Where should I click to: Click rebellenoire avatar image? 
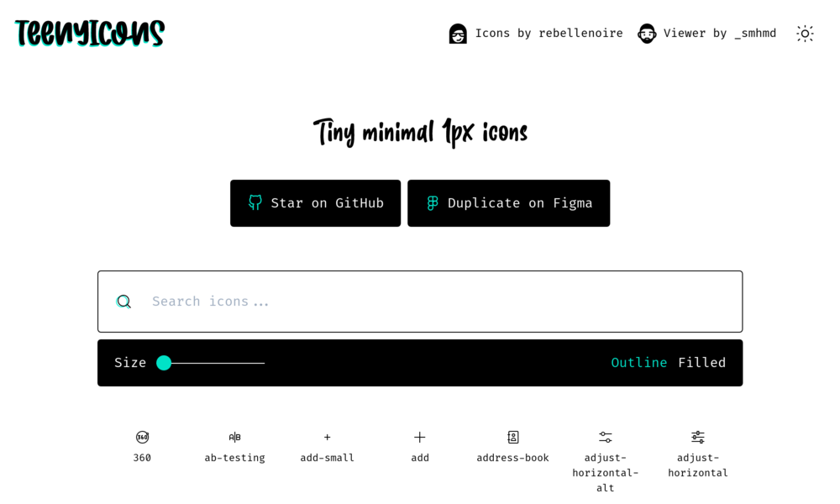458,34
